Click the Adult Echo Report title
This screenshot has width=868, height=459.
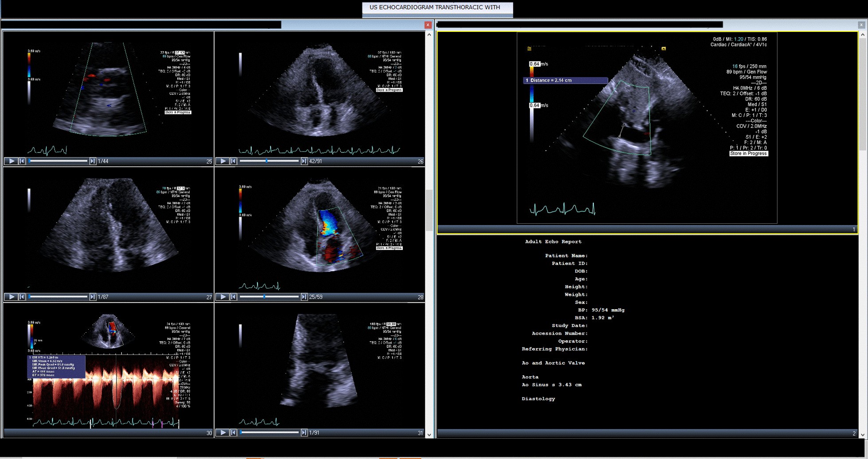pyautogui.click(x=553, y=241)
